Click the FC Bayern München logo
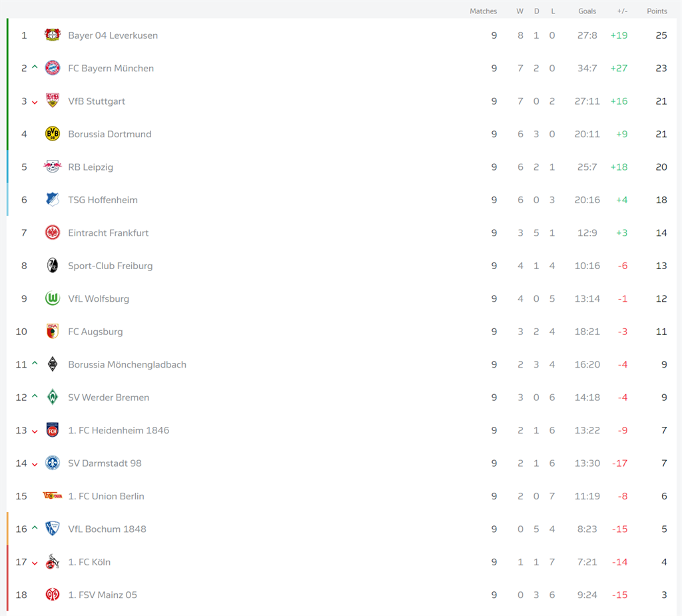Screen dimensions: 682x616 tap(53, 68)
